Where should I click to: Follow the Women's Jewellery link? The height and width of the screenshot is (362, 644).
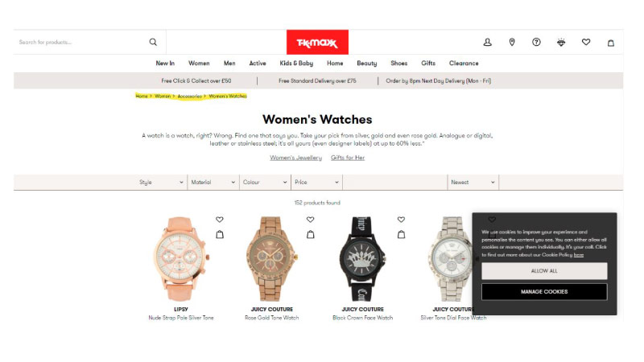click(295, 158)
